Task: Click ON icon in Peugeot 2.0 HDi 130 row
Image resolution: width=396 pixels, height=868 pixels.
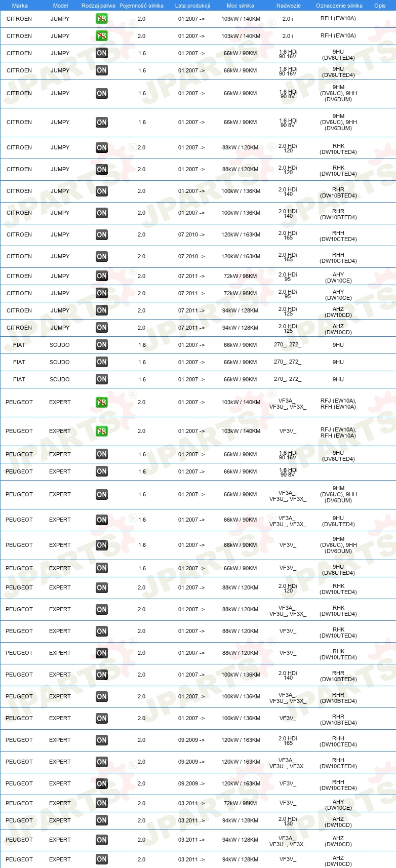Action: (x=102, y=820)
